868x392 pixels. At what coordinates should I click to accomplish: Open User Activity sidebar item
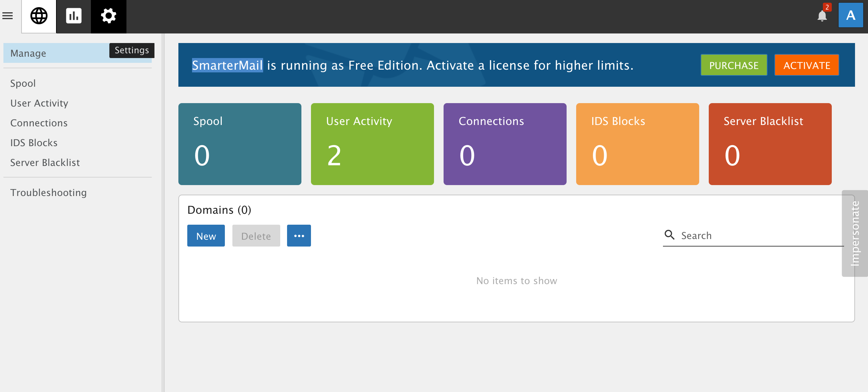[x=39, y=103]
